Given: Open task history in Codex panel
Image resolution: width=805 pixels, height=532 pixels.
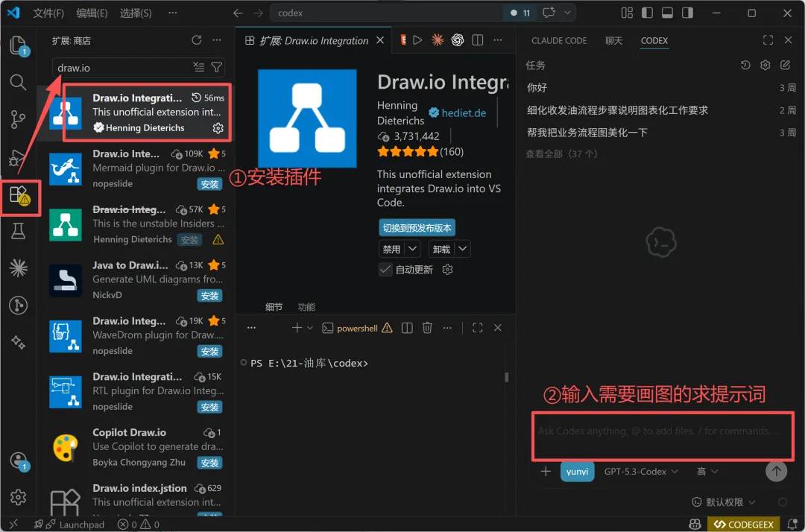Looking at the screenshot, I should click(x=745, y=65).
